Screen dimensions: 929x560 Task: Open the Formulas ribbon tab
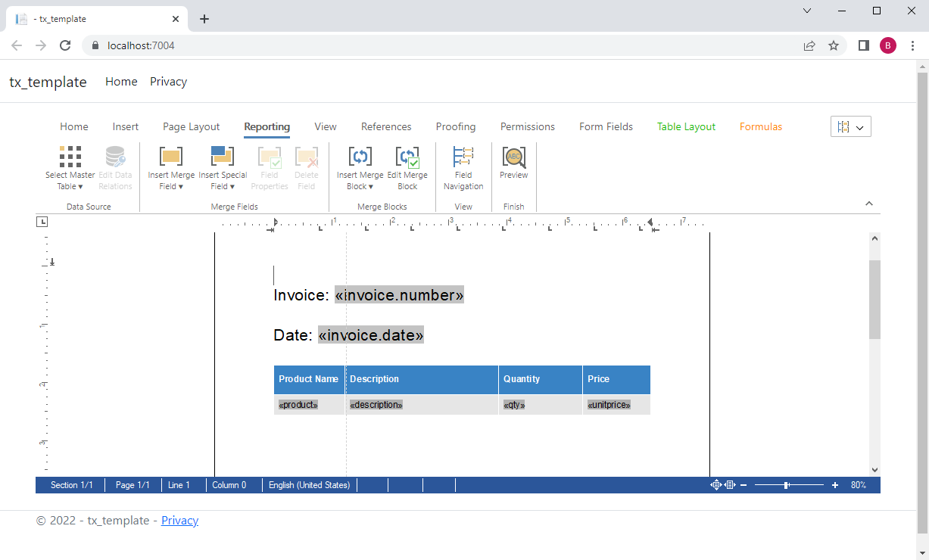pyautogui.click(x=761, y=127)
